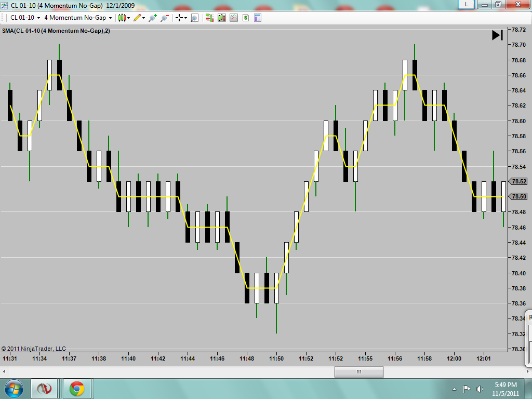Screen dimensions: 532x399
Task: Click the L link button in title bar
Action: pyautogui.click(x=467, y=4)
